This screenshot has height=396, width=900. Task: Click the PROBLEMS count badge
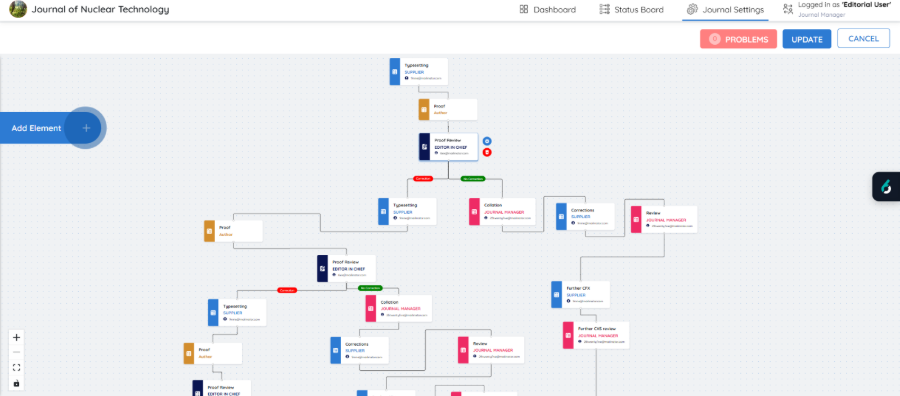[715, 39]
